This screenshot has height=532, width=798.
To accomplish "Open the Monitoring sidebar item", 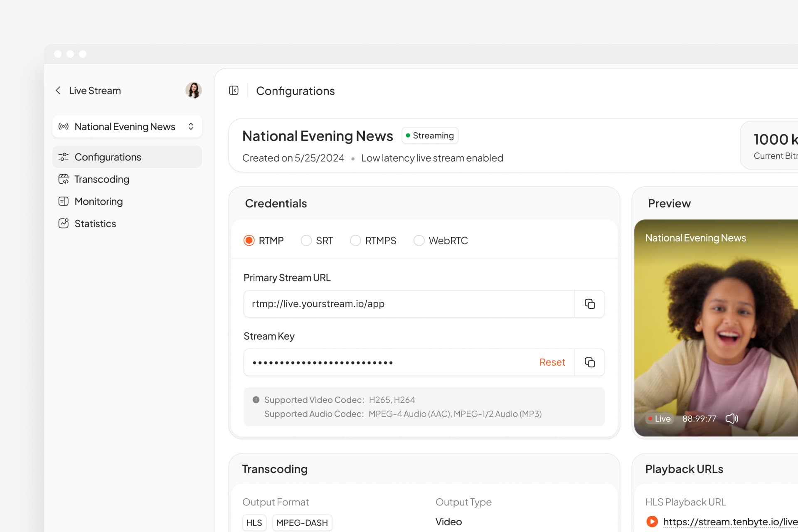I will 127,202.
